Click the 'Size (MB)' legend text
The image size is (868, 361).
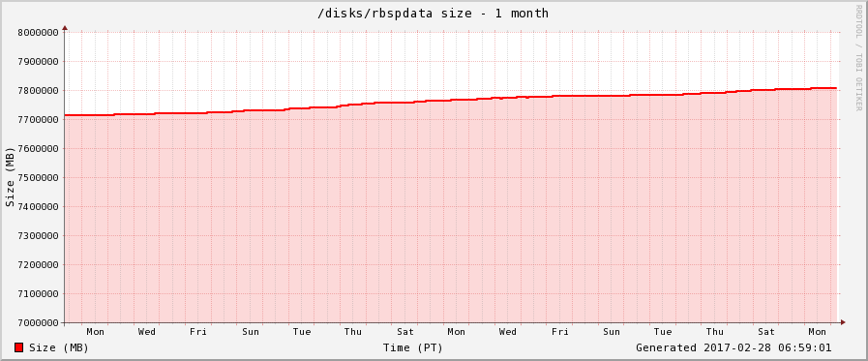[59, 347]
